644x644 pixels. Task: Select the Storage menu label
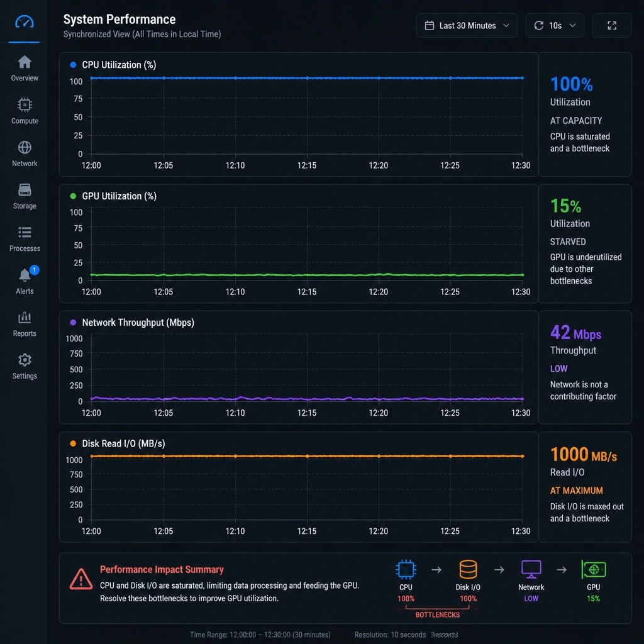(25, 206)
